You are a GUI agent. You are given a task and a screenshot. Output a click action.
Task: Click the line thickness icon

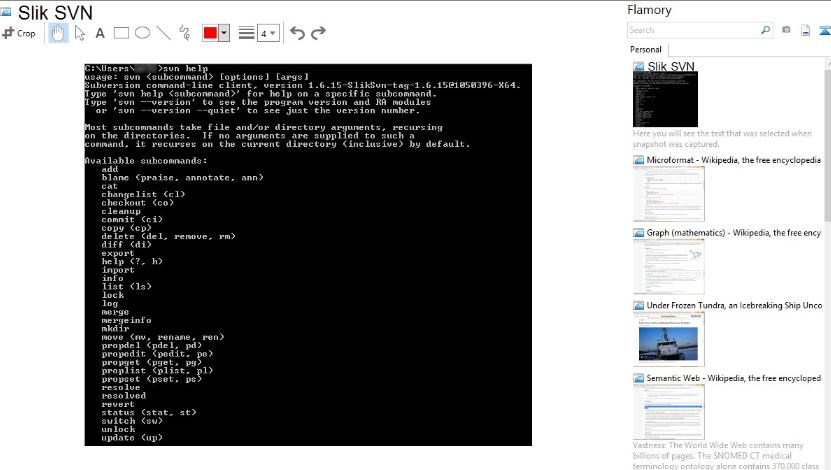tap(246, 33)
